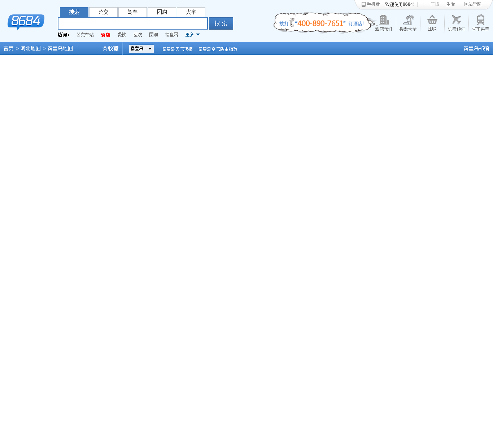Click hot word 酒店 in red
The width and height of the screenshot is (493, 448).
(x=105, y=35)
